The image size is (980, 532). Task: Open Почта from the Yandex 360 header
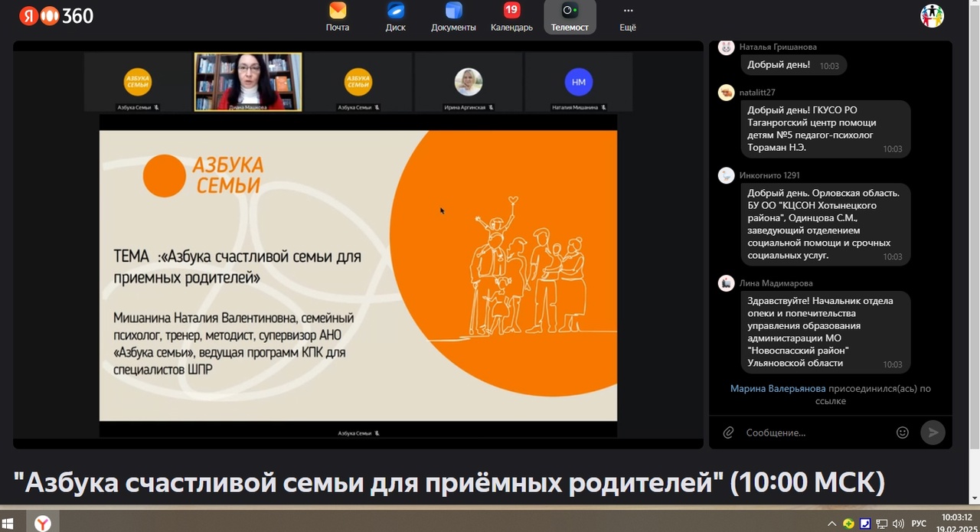337,17
